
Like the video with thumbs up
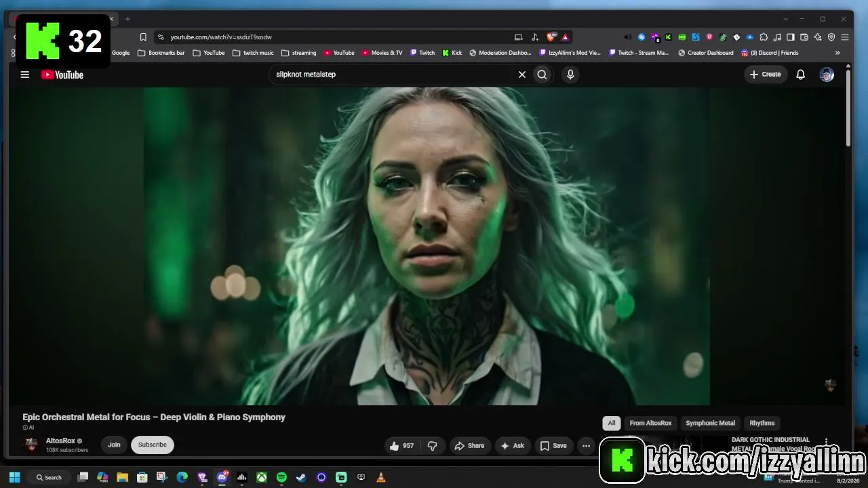(401, 445)
